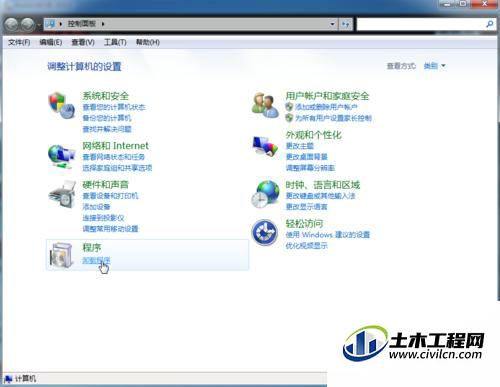
Task: Open the 轻松访问 blue circle icon
Action: coord(265,232)
